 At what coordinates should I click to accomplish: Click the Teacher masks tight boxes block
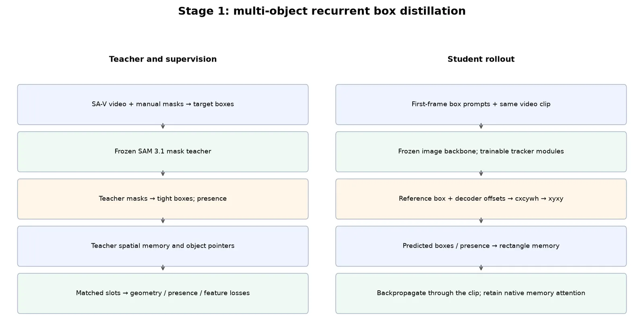pos(163,199)
